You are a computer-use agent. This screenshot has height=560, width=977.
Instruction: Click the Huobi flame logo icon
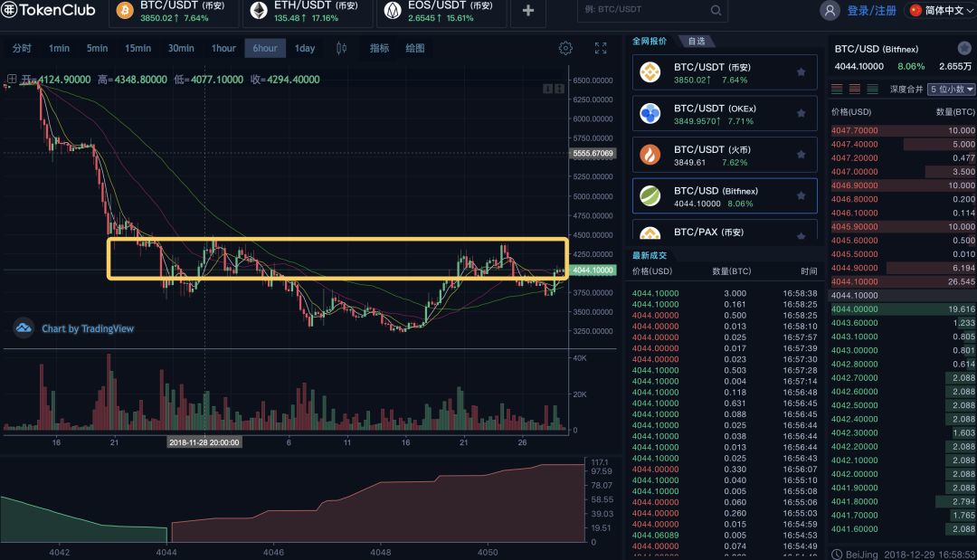pyautogui.click(x=650, y=155)
